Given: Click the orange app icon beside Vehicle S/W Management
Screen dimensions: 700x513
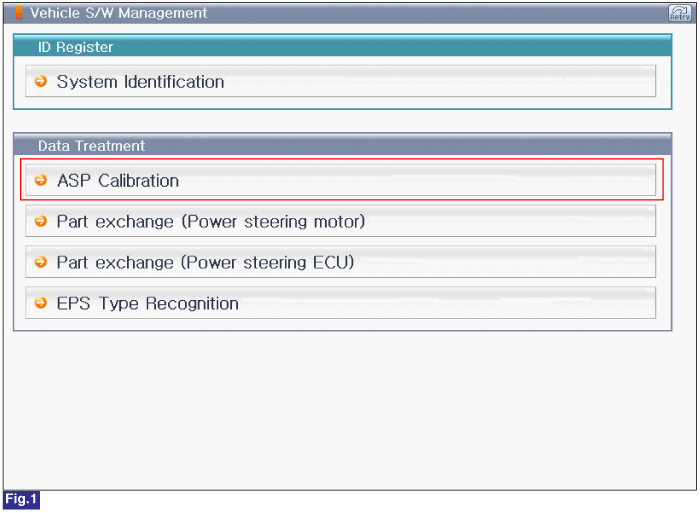Looking at the screenshot, I should 19,13.
